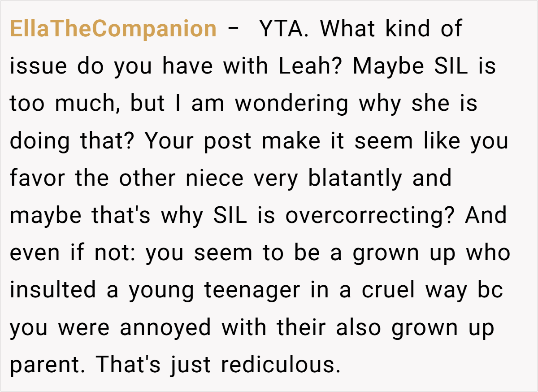This screenshot has height=392, width=538.
Task: Click the word "blatantly"
Action: [355, 179]
